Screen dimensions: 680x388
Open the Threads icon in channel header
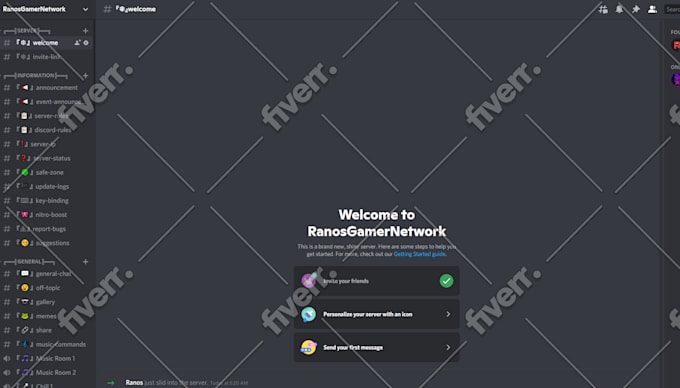pyautogui.click(x=603, y=9)
